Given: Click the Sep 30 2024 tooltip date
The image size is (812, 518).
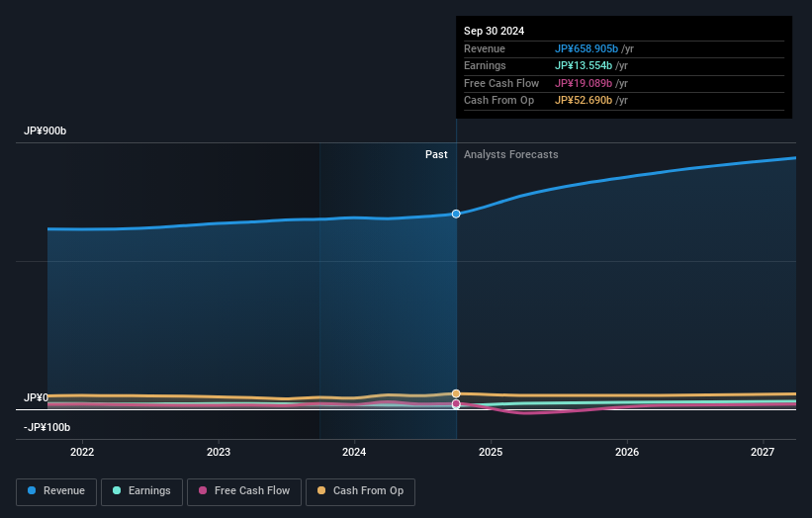Looking at the screenshot, I should click(x=495, y=31).
